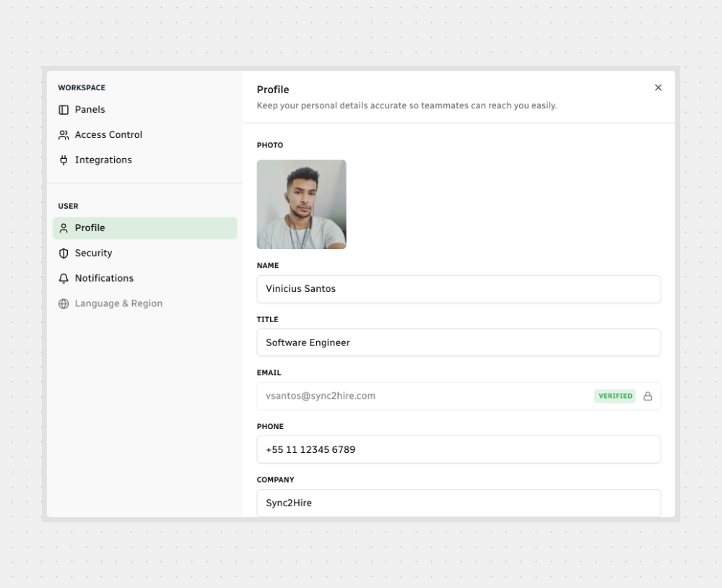Close the Profile settings dialog
722x588 pixels.
pyautogui.click(x=658, y=87)
